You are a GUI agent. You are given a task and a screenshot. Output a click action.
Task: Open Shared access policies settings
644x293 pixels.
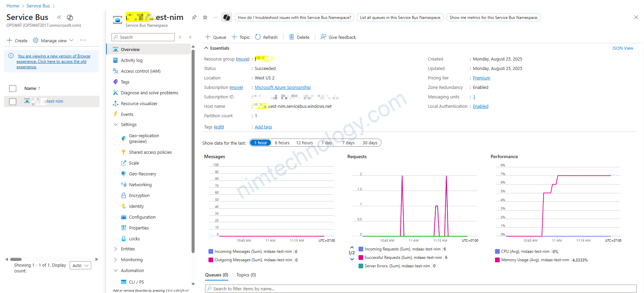(x=150, y=152)
